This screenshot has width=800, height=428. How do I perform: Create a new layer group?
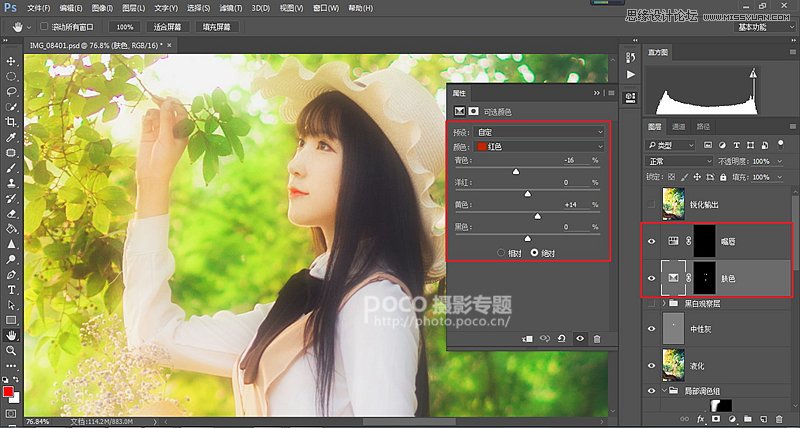747,419
